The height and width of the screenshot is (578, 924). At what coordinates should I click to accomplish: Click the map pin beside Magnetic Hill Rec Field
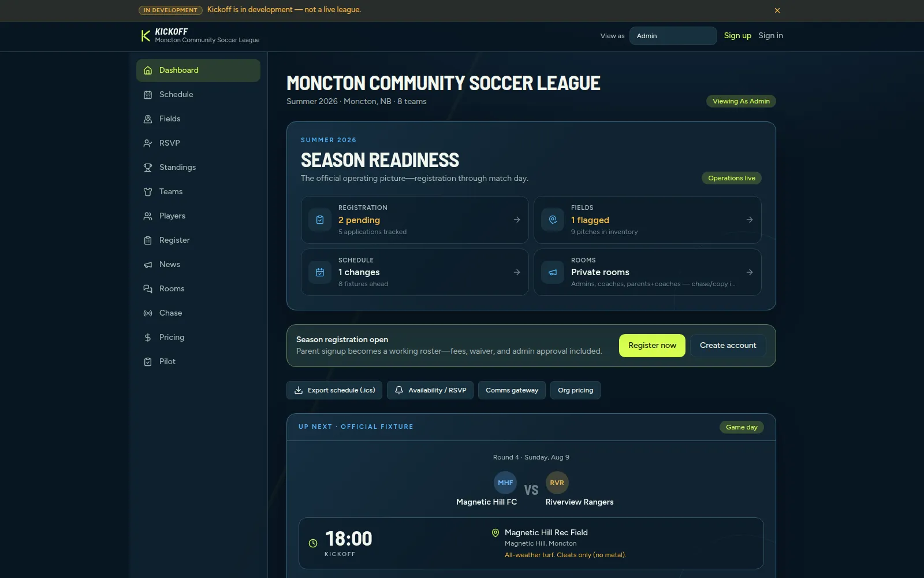click(495, 533)
